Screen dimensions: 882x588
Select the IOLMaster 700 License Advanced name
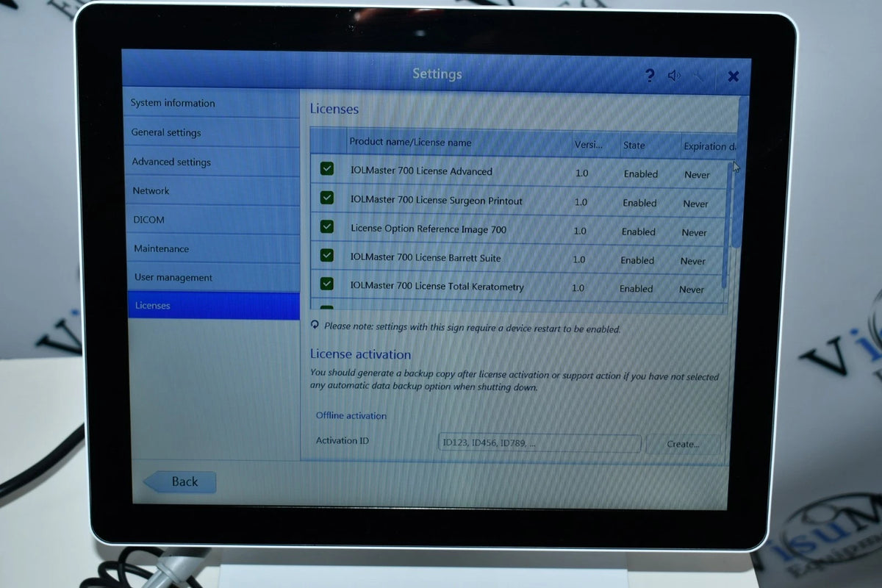click(x=421, y=171)
